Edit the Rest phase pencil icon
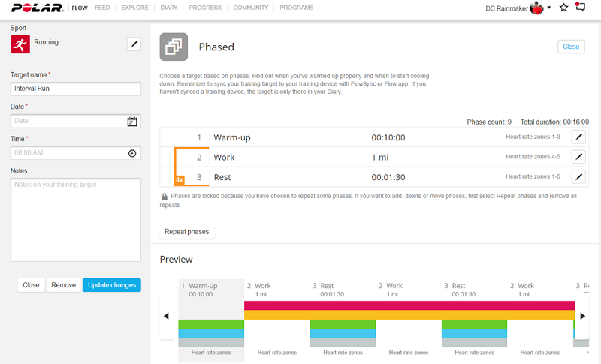The width and height of the screenshot is (601, 364). (x=578, y=176)
